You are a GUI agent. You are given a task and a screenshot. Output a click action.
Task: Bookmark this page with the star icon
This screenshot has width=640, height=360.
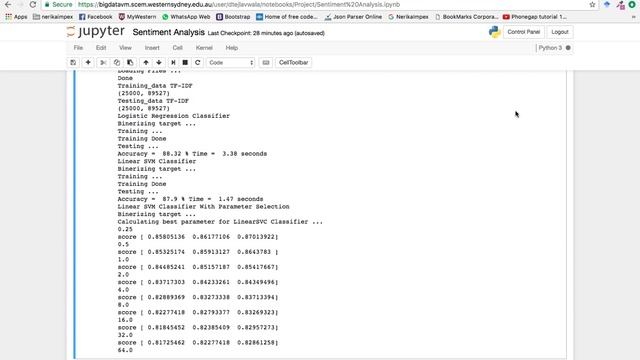592,4
